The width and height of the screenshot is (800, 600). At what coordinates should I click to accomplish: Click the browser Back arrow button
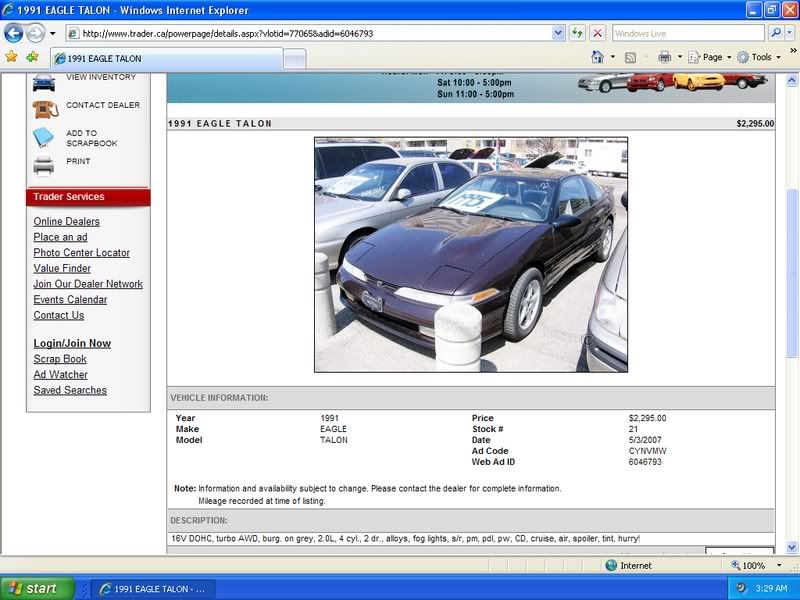coord(13,33)
